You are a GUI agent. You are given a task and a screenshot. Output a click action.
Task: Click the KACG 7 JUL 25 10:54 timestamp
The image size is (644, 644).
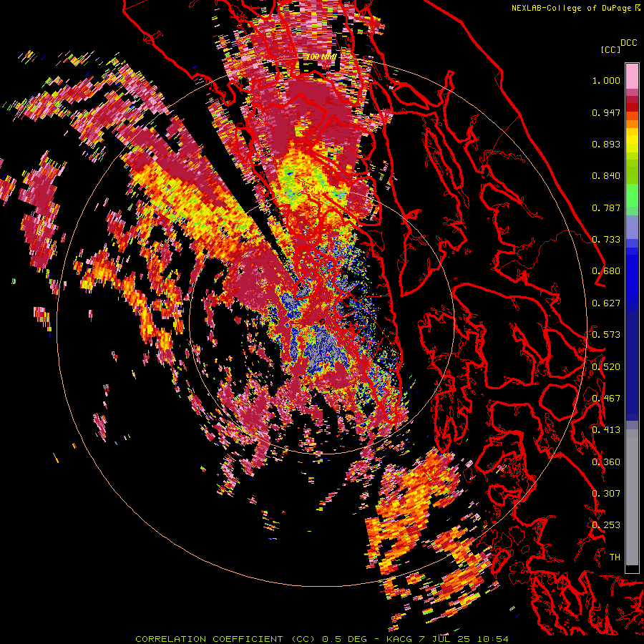coord(448,639)
